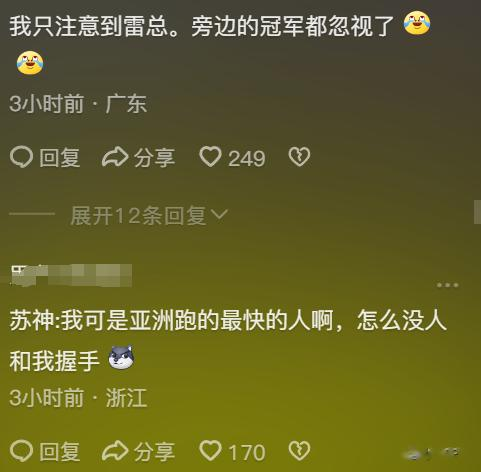Click 回复 text under first comment

point(60,158)
